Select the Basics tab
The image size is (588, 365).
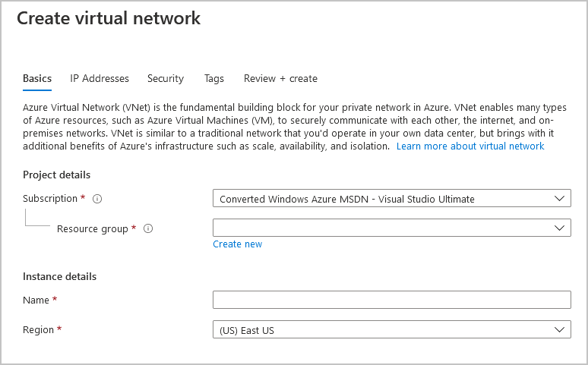tap(37, 78)
